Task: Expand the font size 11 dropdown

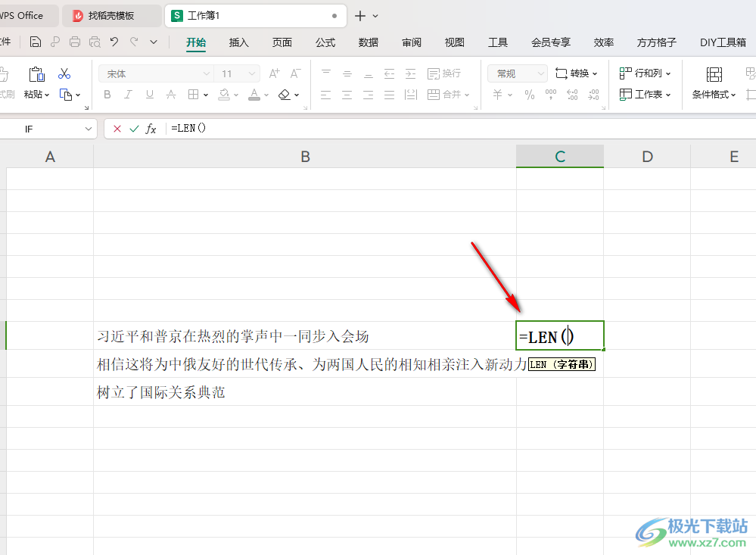Action: coord(251,74)
